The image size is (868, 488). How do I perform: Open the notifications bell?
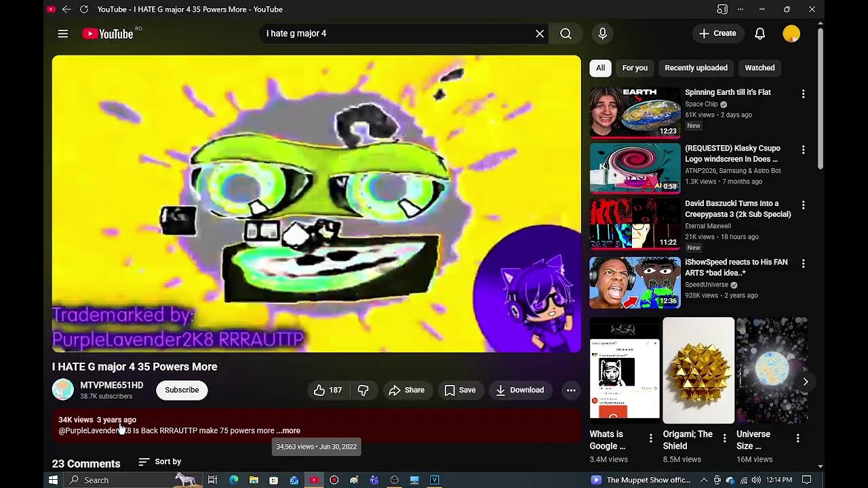point(760,33)
